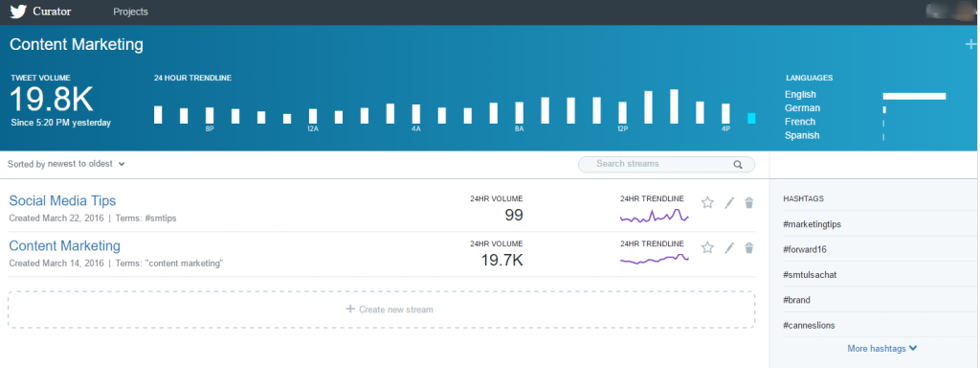
Task: Select the #brand hashtag
Action: pyautogui.click(x=796, y=300)
